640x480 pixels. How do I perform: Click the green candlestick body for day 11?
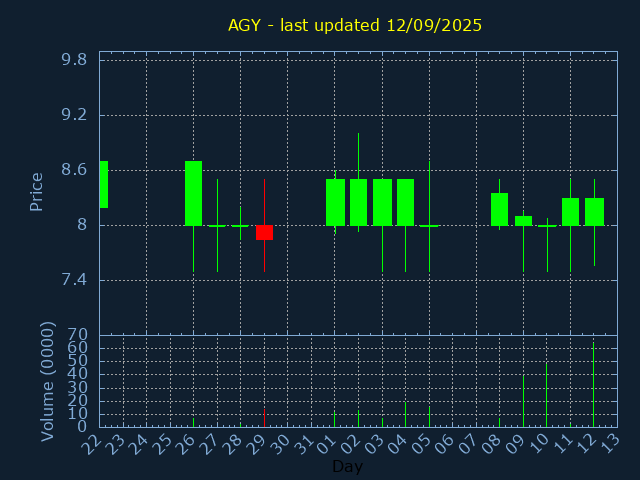pyautogui.click(x=570, y=211)
